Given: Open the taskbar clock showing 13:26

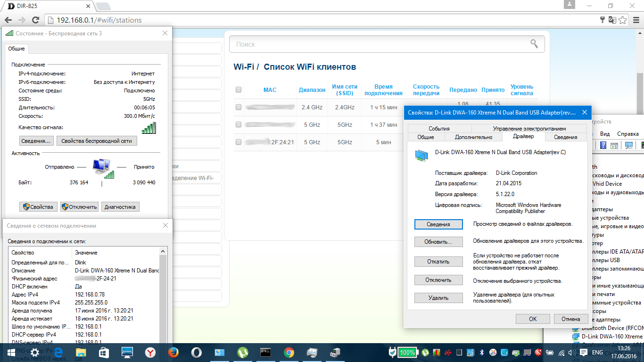Looking at the screenshot, I should [623, 353].
